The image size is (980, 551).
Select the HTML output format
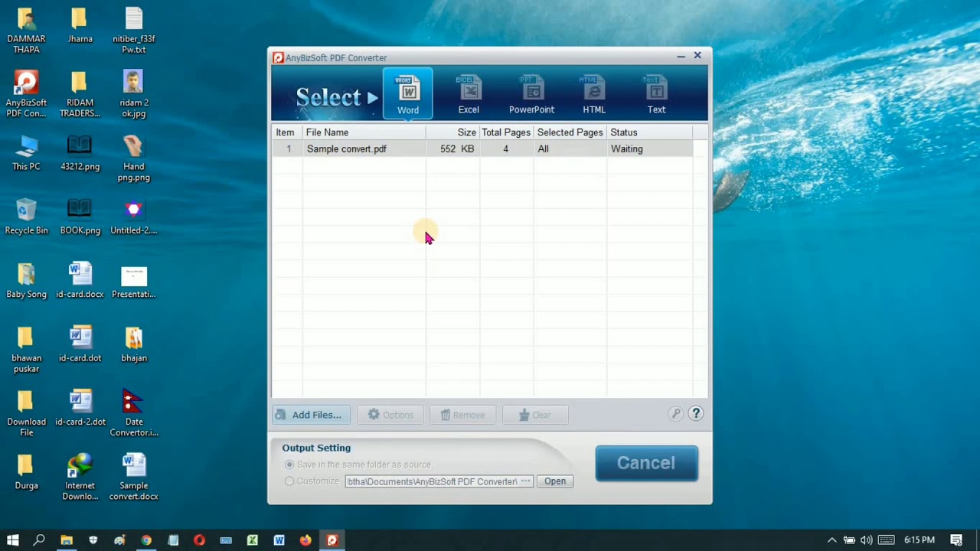click(594, 94)
